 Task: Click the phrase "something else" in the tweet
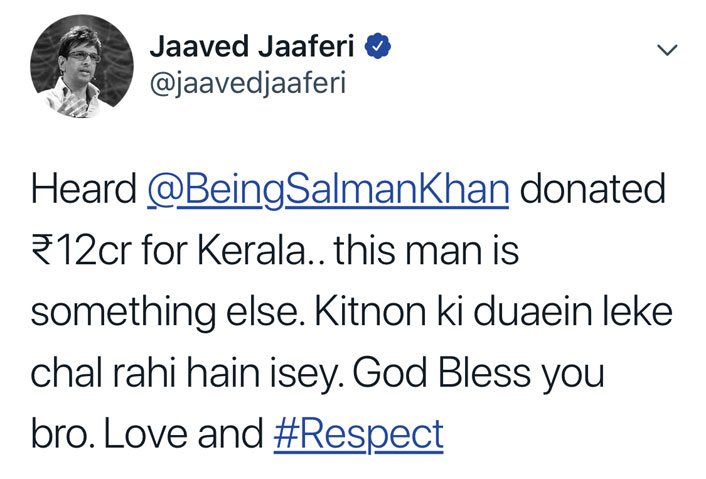click(x=165, y=312)
